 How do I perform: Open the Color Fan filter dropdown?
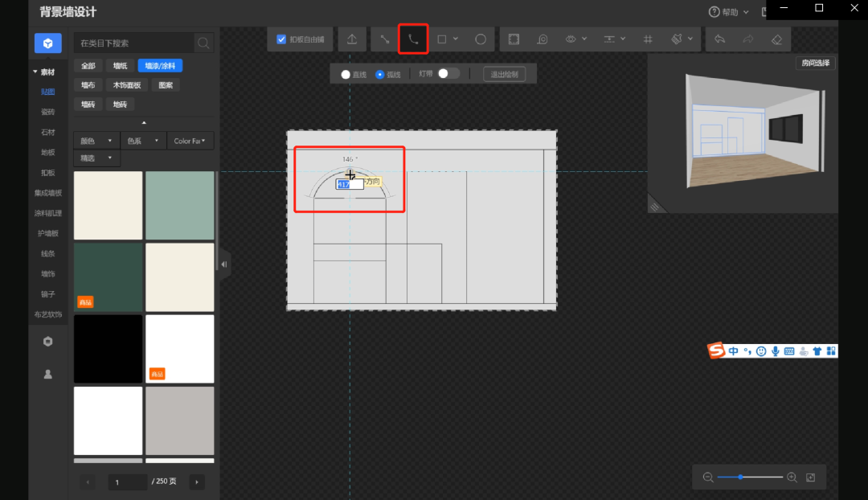pos(190,141)
